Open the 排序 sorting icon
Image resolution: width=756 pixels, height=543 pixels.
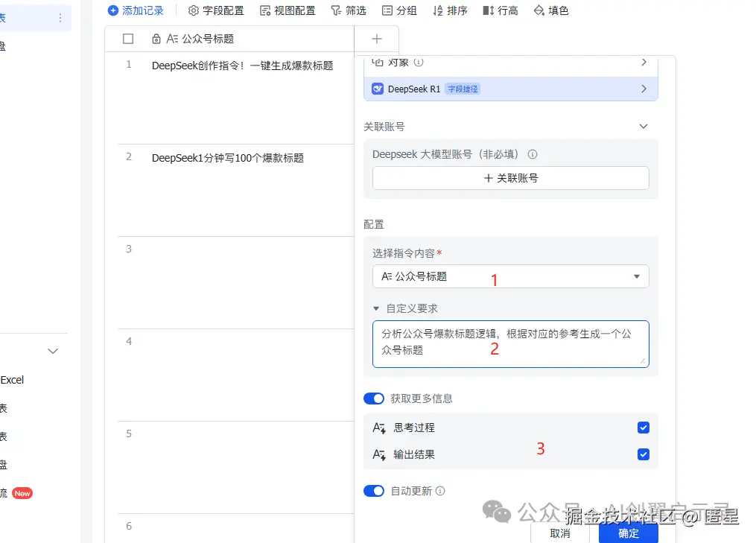439,11
